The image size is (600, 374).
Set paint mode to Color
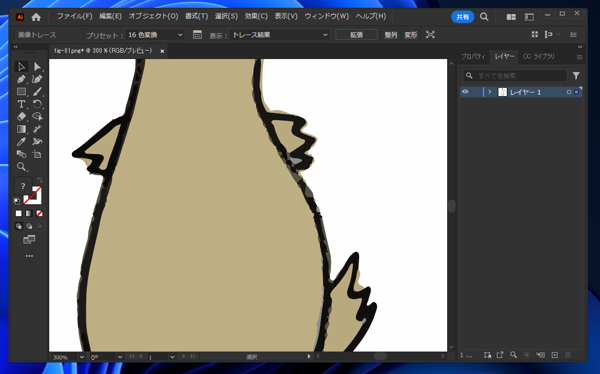pyautogui.click(x=18, y=213)
